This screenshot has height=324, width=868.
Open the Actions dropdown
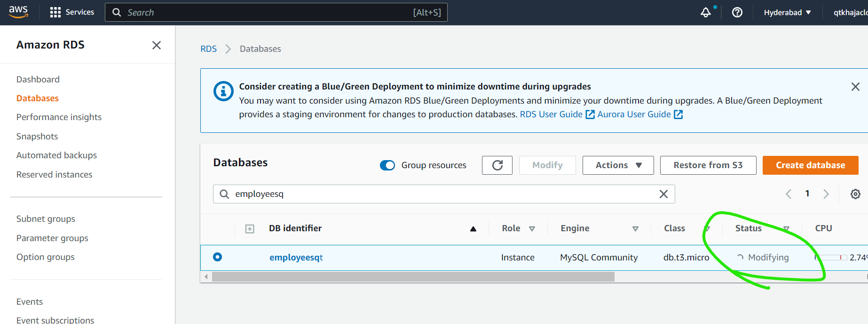pos(618,165)
